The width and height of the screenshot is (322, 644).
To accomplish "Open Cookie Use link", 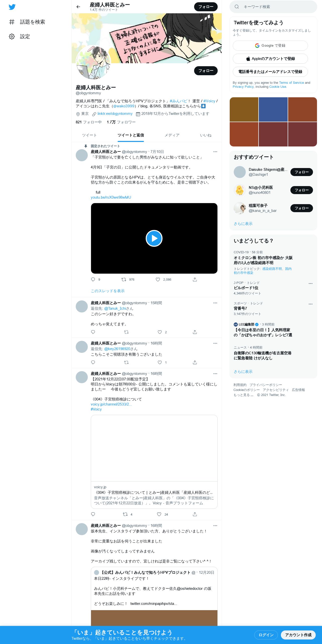I will point(278,87).
